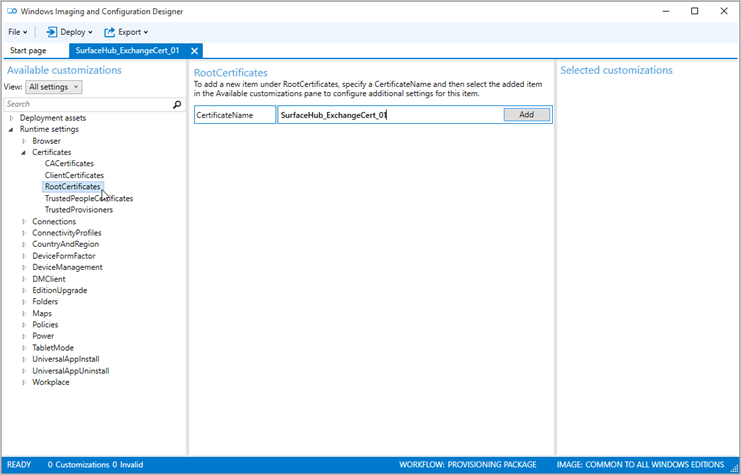
Task: Click in the CertificateName text field
Action: 390,115
